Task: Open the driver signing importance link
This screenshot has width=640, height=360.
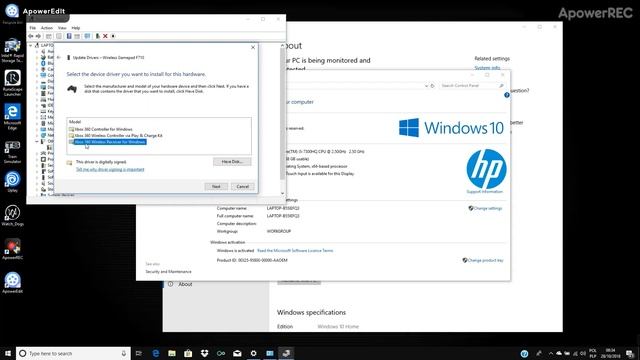Action: pos(110,169)
